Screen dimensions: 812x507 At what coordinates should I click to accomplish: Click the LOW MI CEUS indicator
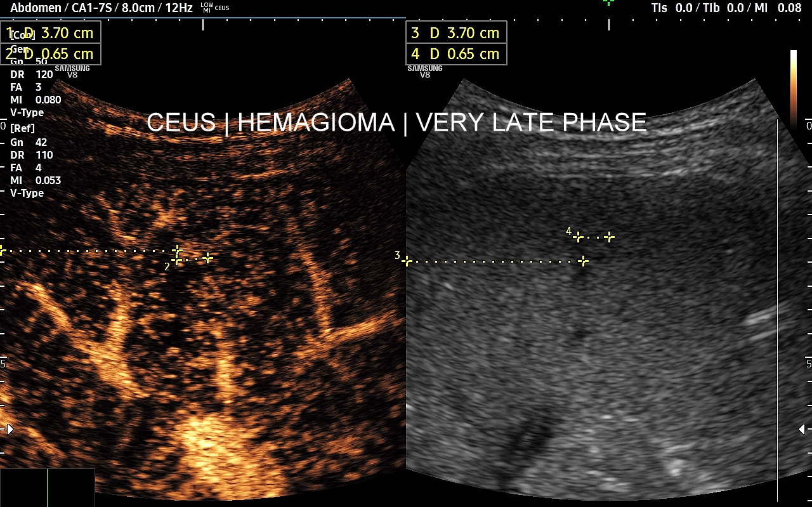pyautogui.click(x=214, y=8)
